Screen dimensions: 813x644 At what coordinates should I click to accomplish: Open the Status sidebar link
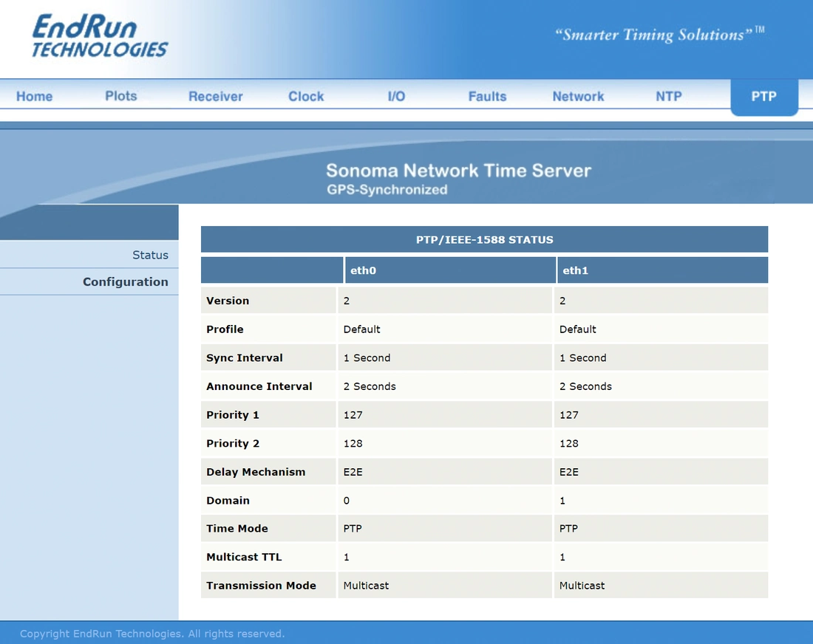(150, 255)
